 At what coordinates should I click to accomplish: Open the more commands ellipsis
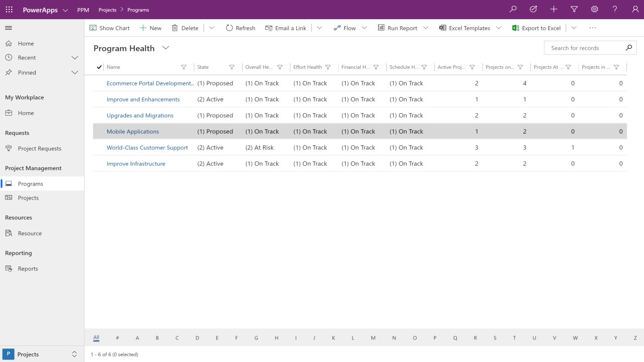tap(593, 28)
